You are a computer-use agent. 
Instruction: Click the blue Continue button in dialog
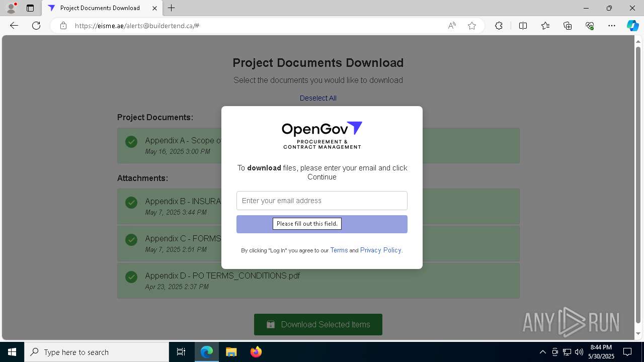coord(322,224)
